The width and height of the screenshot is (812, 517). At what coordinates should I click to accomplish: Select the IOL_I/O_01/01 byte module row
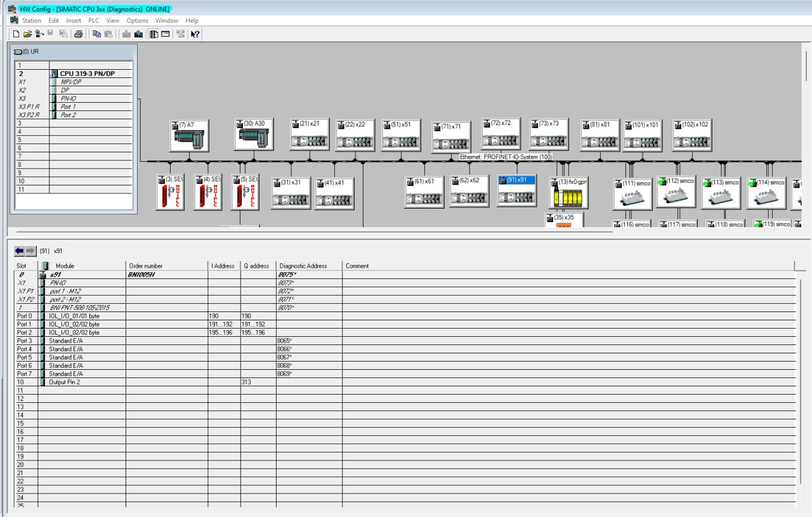[405, 316]
